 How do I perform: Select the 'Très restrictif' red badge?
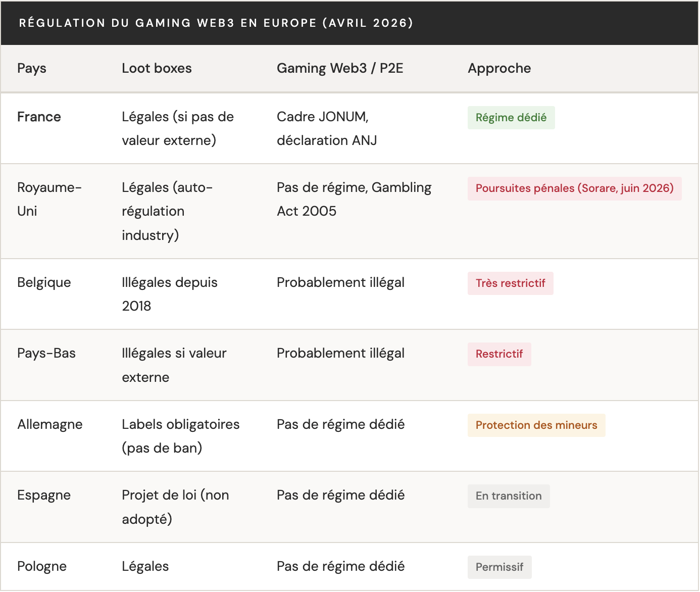click(510, 283)
